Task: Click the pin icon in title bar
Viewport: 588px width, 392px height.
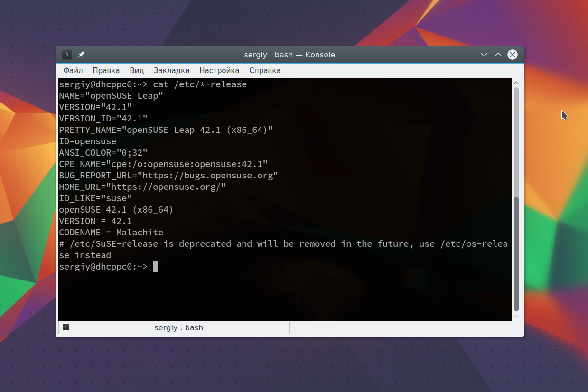Action: coord(81,55)
